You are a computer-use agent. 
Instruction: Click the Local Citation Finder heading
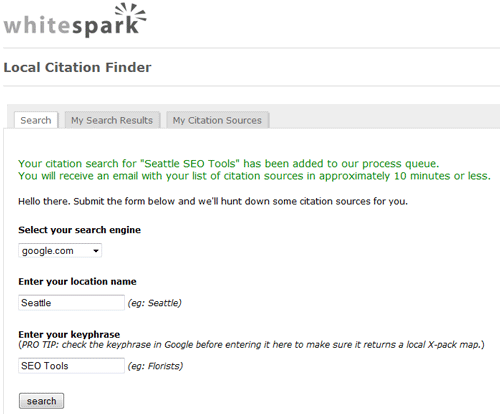(x=77, y=67)
